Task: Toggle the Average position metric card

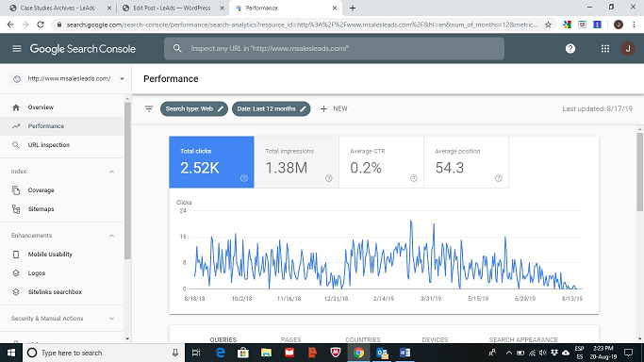Action: (x=466, y=162)
